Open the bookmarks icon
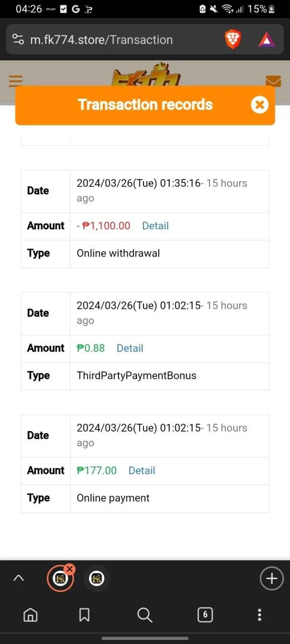Image resolution: width=290 pixels, height=644 pixels. pyautogui.click(x=84, y=614)
